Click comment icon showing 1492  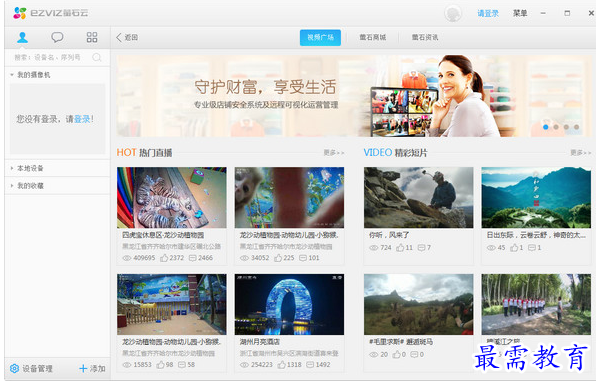click(x=310, y=365)
